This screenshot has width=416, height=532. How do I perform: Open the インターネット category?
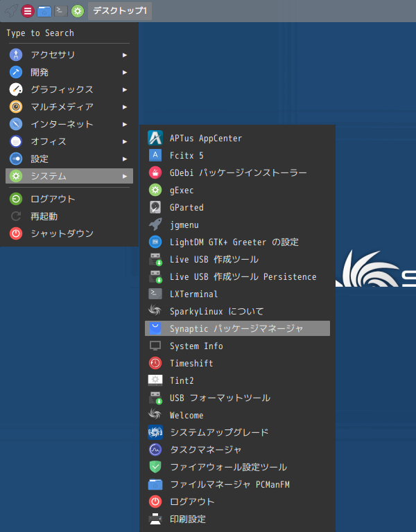click(x=69, y=124)
